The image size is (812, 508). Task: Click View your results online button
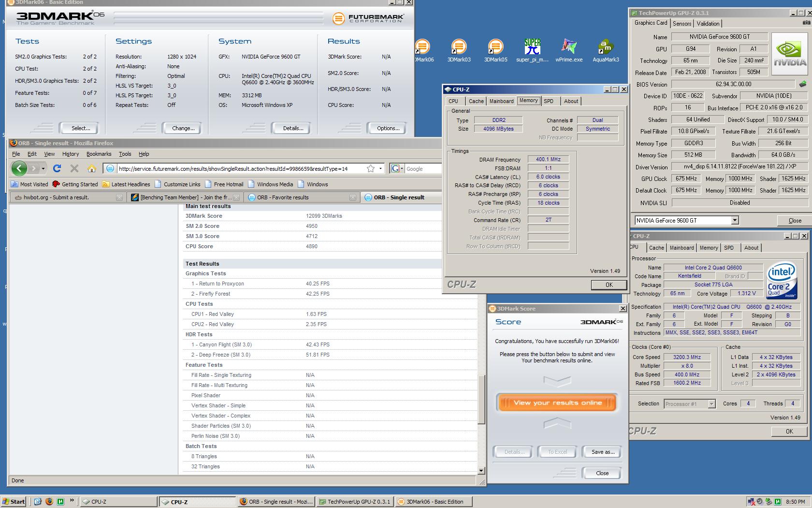coord(557,403)
